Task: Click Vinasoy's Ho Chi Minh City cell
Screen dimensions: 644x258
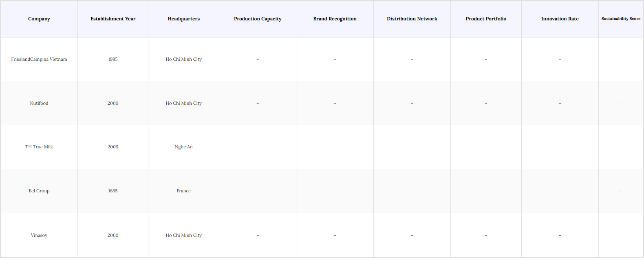Action: pos(183,235)
